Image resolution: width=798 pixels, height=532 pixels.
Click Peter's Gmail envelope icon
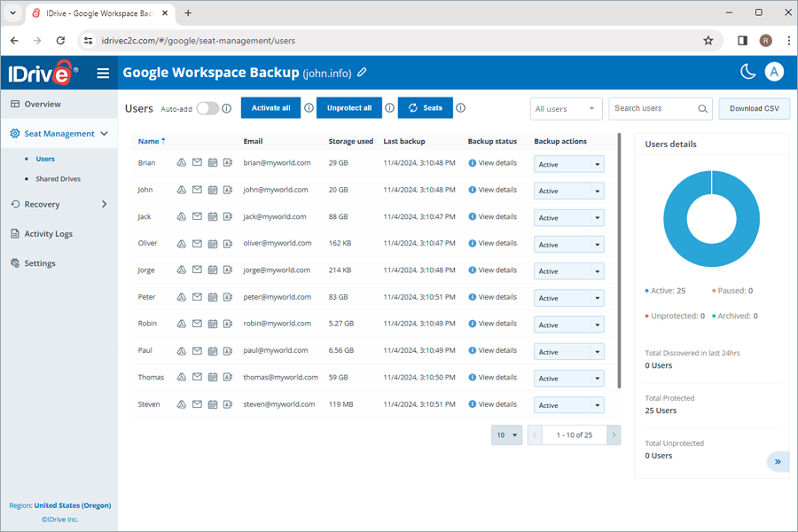tap(197, 297)
